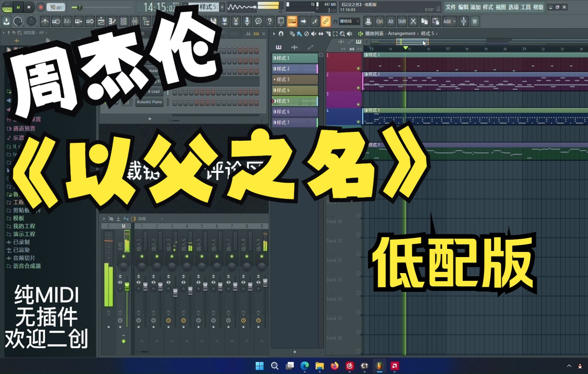The height and width of the screenshot is (374, 588).
Task: Select the playlist slip tool
Action: [321, 34]
